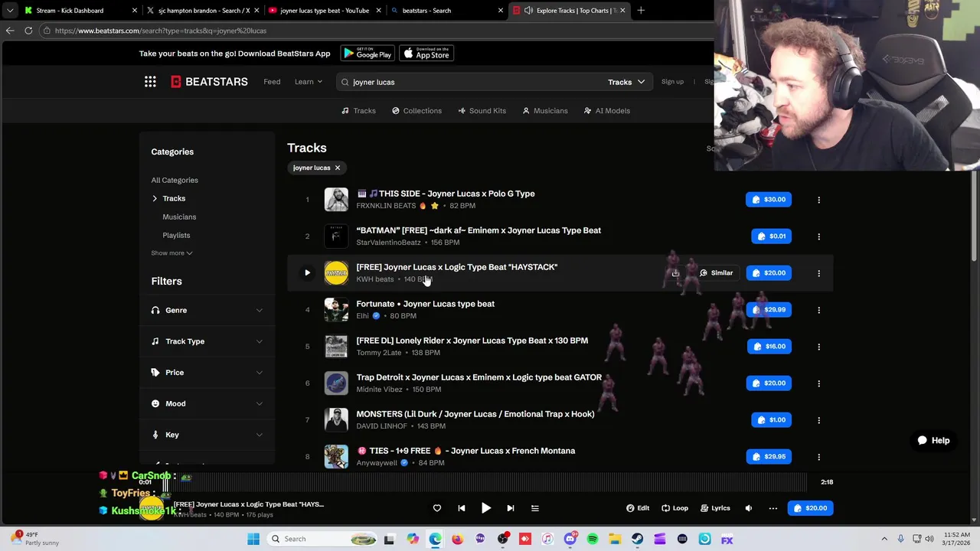This screenshot has width=980, height=551.
Task: Mute the player volume
Action: (x=749, y=508)
